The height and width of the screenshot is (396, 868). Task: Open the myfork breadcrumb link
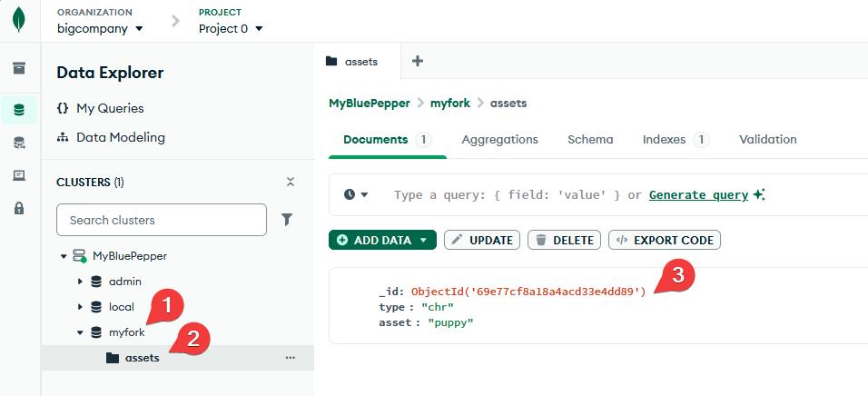[x=450, y=103]
